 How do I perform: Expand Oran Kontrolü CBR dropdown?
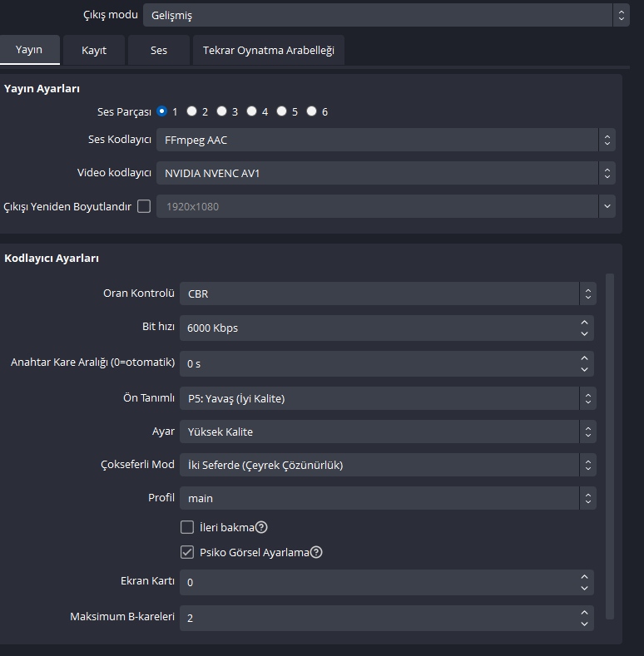(x=386, y=293)
